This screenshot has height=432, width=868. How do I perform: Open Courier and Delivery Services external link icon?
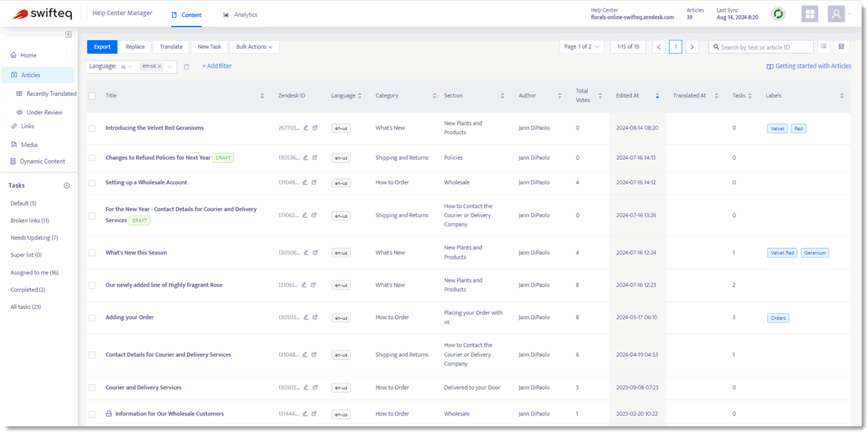315,387
